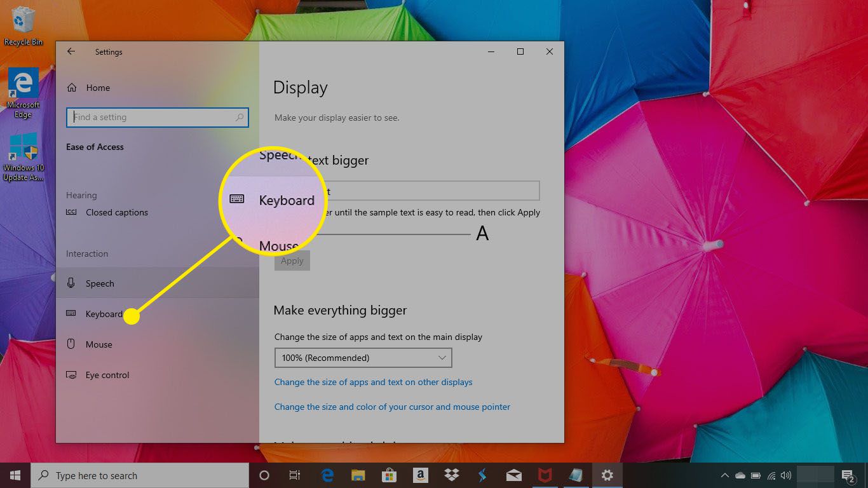Maximize the Settings window
Image resolution: width=868 pixels, height=488 pixels.
pyautogui.click(x=520, y=52)
